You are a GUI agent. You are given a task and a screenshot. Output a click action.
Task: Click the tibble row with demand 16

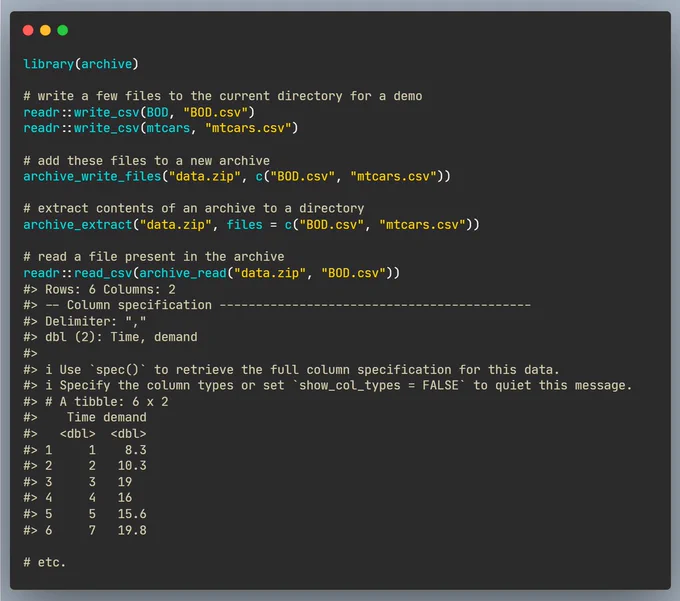point(78,498)
